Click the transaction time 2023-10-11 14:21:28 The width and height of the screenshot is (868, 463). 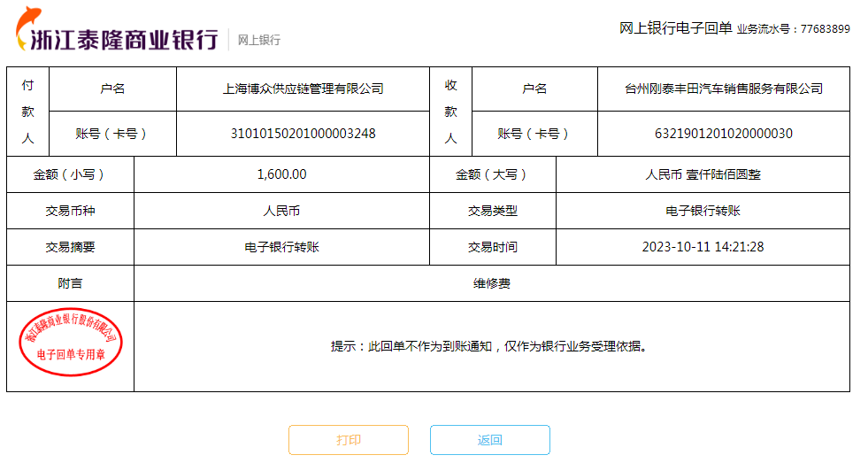tap(703, 247)
